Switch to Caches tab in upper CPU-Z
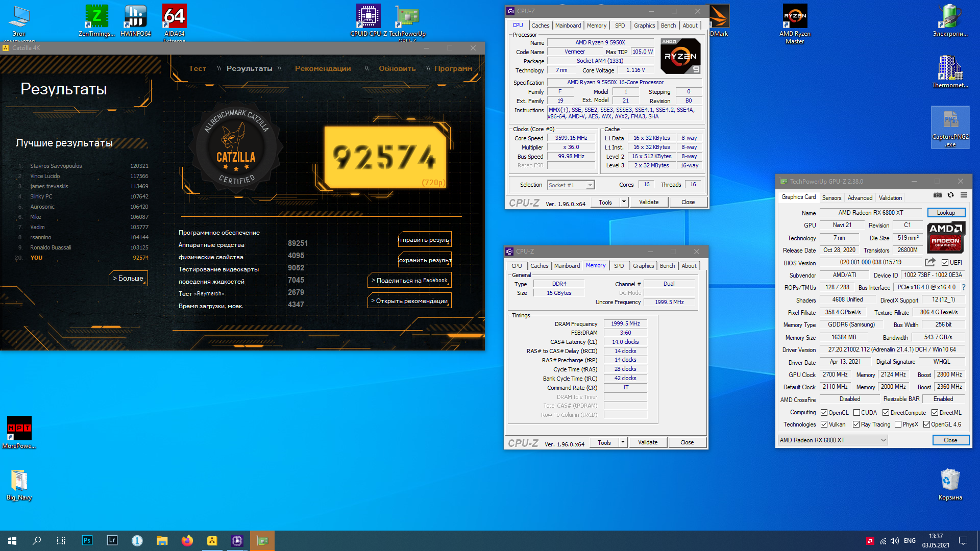The height and width of the screenshot is (551, 980). coord(540,26)
